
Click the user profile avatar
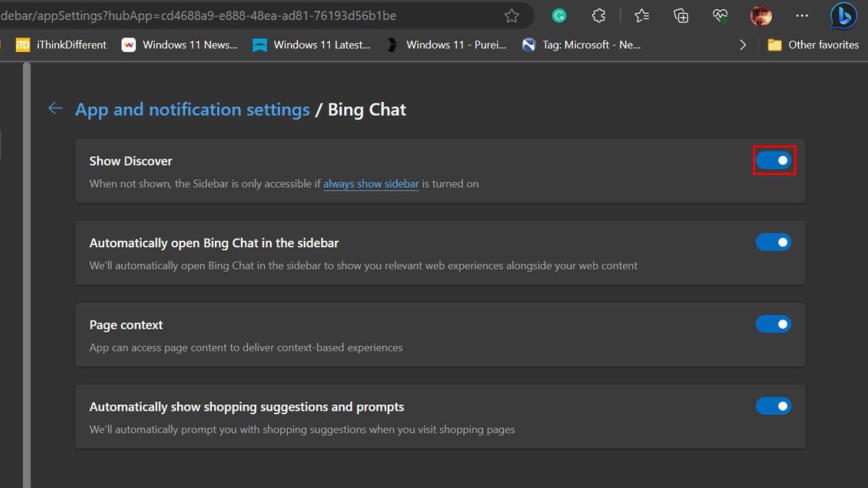761,15
